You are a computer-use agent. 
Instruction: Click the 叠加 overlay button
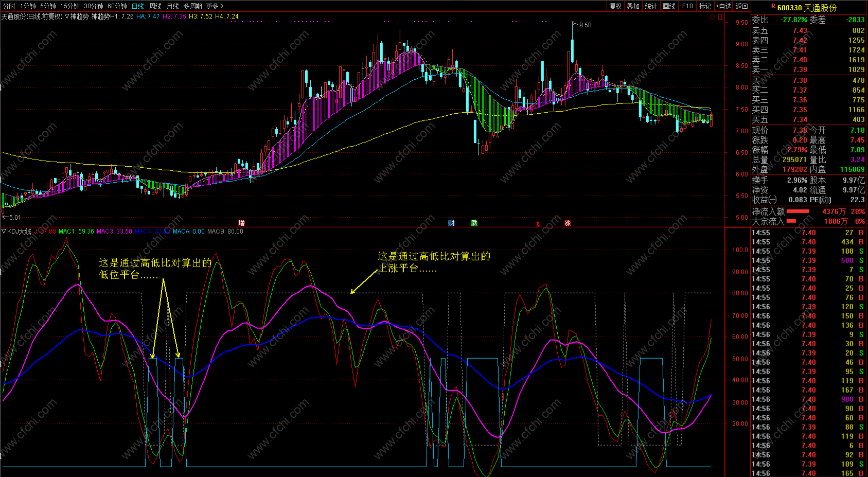[633, 6]
